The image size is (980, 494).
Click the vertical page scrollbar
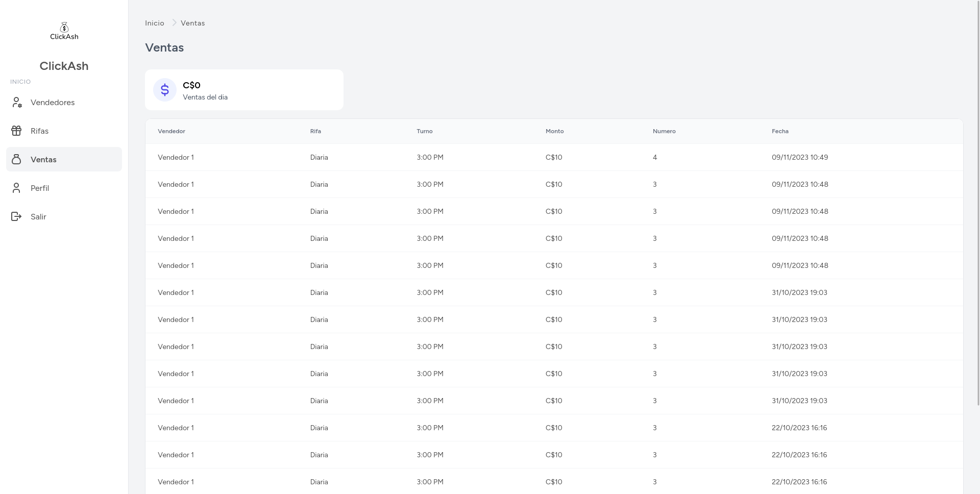coord(977,204)
